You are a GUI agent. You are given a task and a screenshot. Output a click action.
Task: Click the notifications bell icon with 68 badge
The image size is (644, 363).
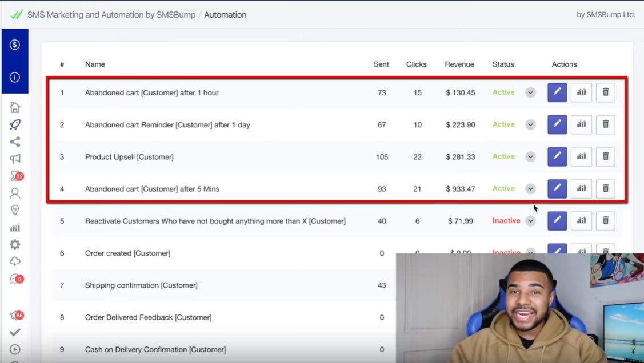(14, 314)
